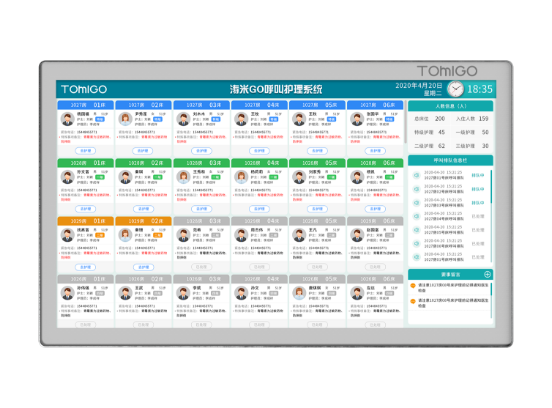
Task: Select the orange header of 02床
Action: tap(143, 221)
